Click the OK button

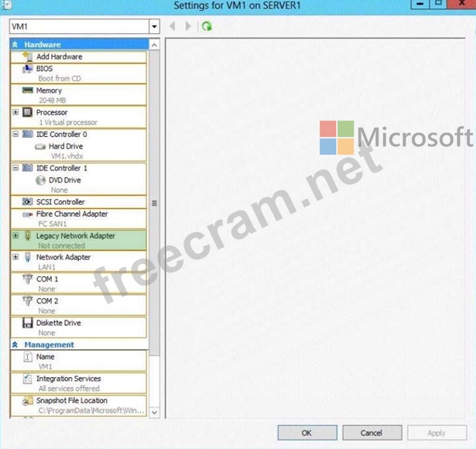coord(307,433)
